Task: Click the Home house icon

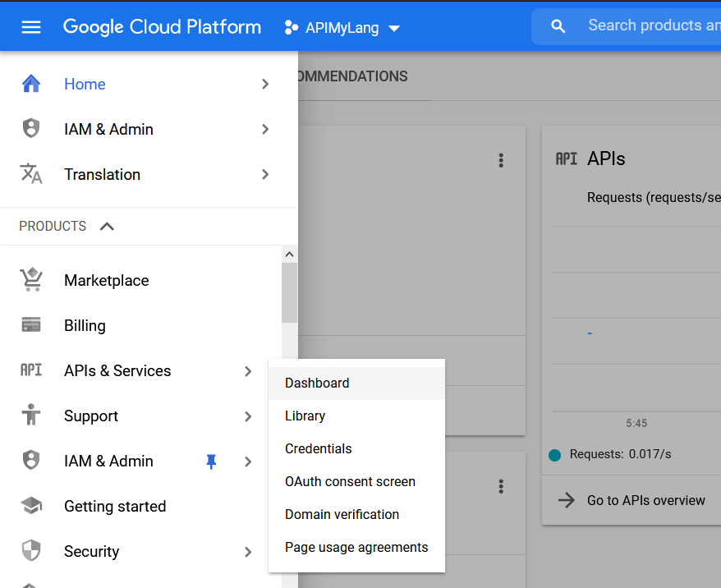Action: pos(31,84)
